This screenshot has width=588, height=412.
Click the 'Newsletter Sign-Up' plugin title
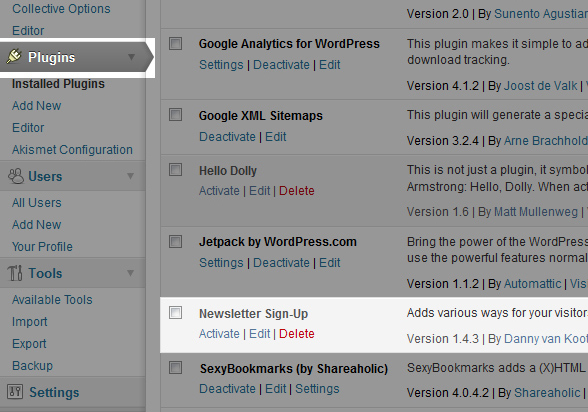coord(254,314)
